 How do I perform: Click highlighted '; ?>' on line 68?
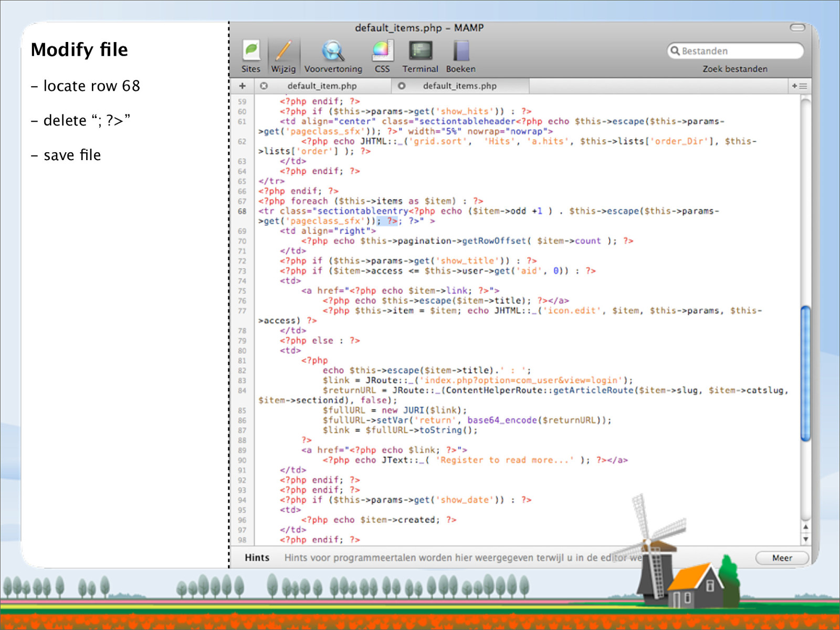[x=387, y=221]
